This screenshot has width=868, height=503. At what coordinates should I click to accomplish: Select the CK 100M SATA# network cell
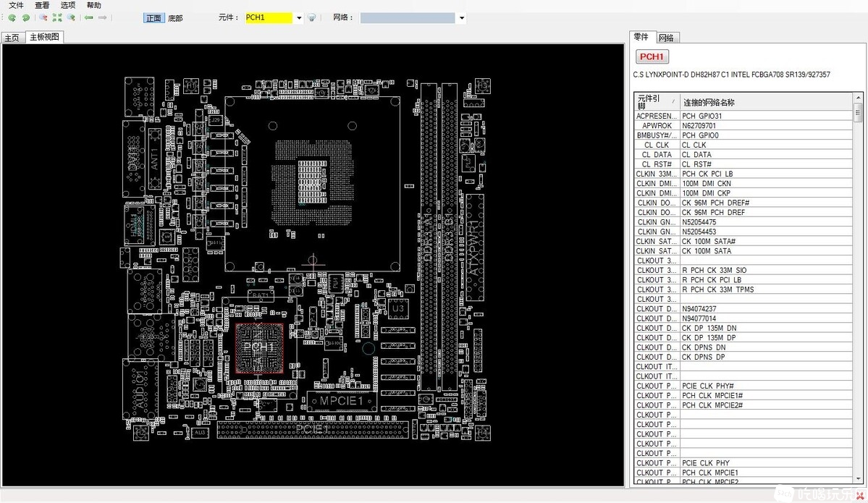point(766,241)
